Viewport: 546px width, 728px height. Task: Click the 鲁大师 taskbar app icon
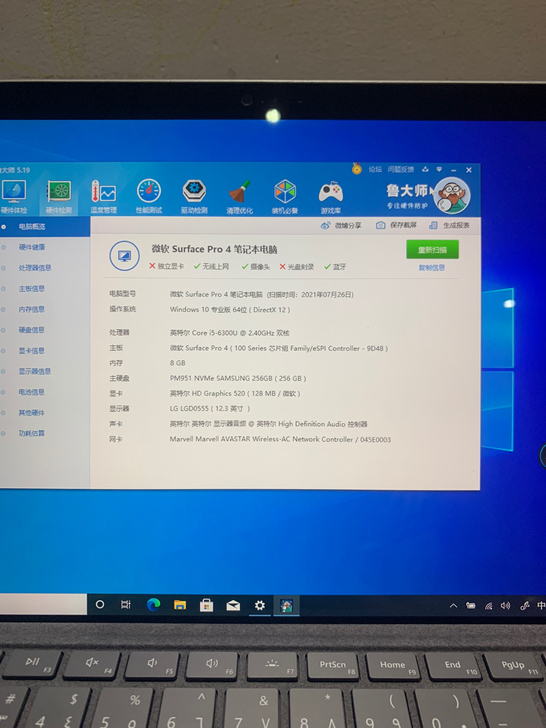pyautogui.click(x=286, y=606)
